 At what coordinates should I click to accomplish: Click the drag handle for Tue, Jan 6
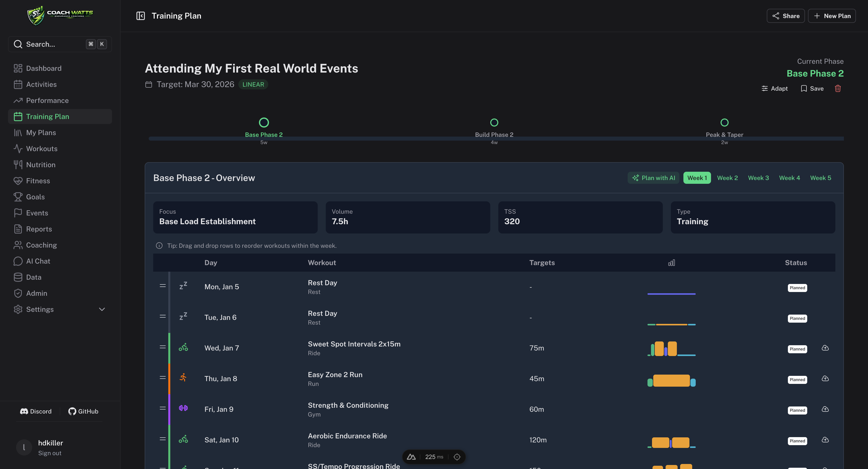click(163, 316)
